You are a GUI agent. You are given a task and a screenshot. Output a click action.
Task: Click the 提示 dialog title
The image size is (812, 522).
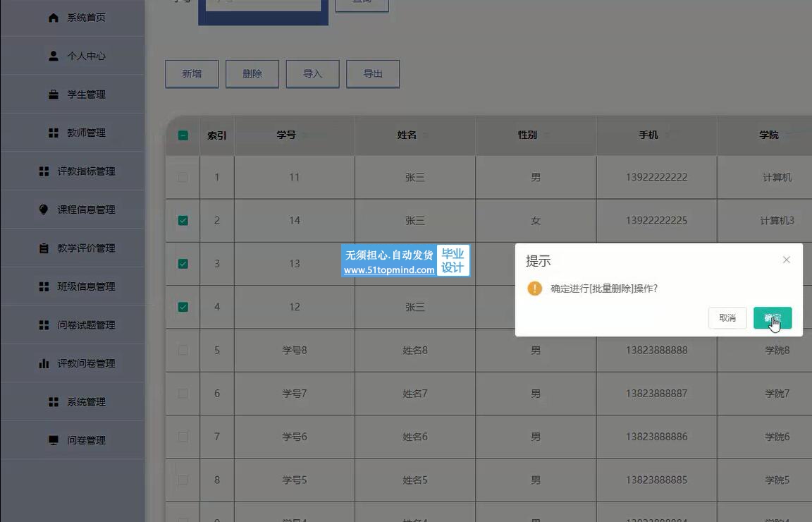538,261
